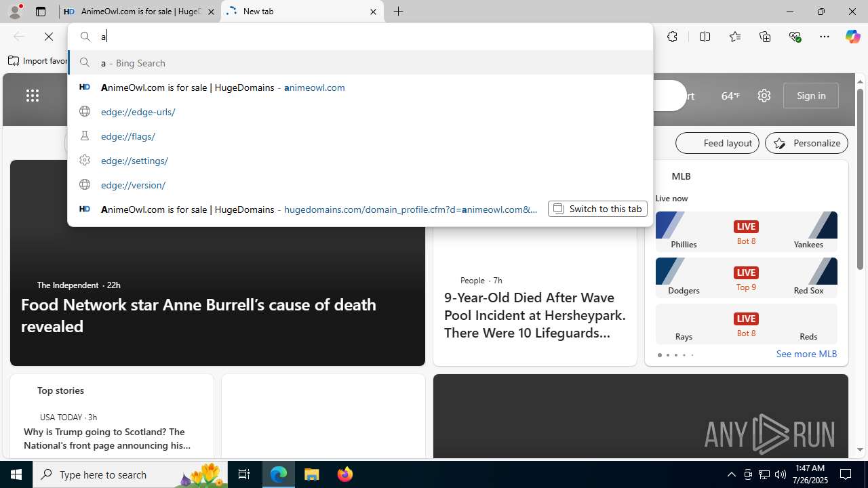
Task: Open the Hersheypark wave pool article
Action: [535, 315]
